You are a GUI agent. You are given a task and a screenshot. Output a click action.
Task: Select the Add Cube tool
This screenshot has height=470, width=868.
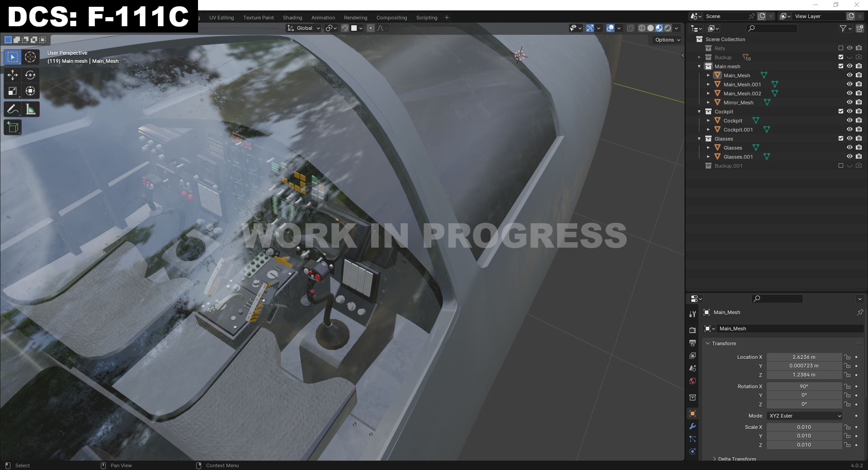[x=13, y=127]
